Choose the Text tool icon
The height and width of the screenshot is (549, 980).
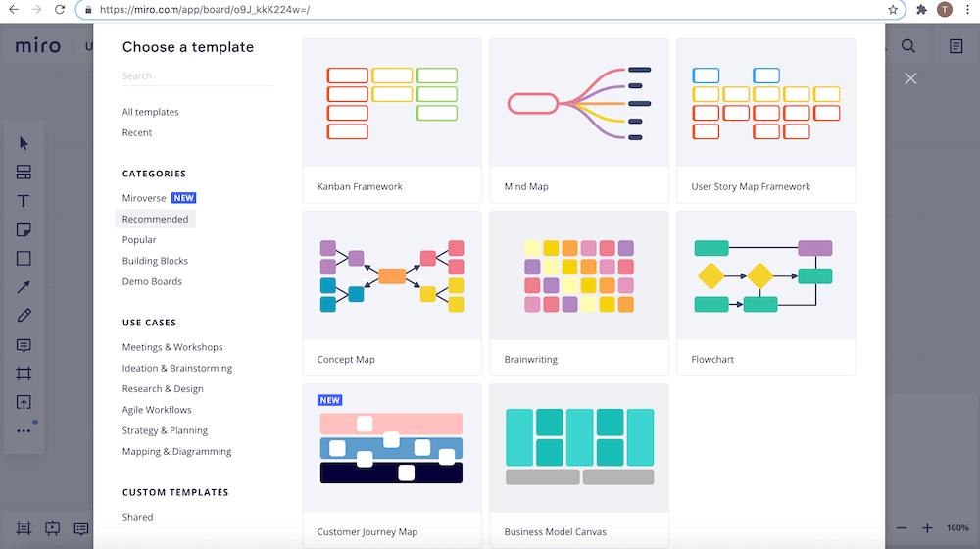[x=24, y=201]
